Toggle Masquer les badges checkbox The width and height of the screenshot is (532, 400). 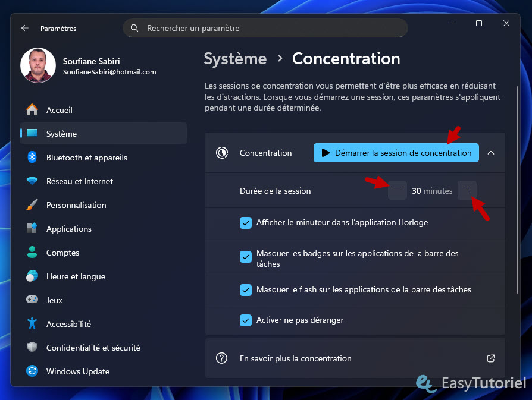click(x=246, y=257)
